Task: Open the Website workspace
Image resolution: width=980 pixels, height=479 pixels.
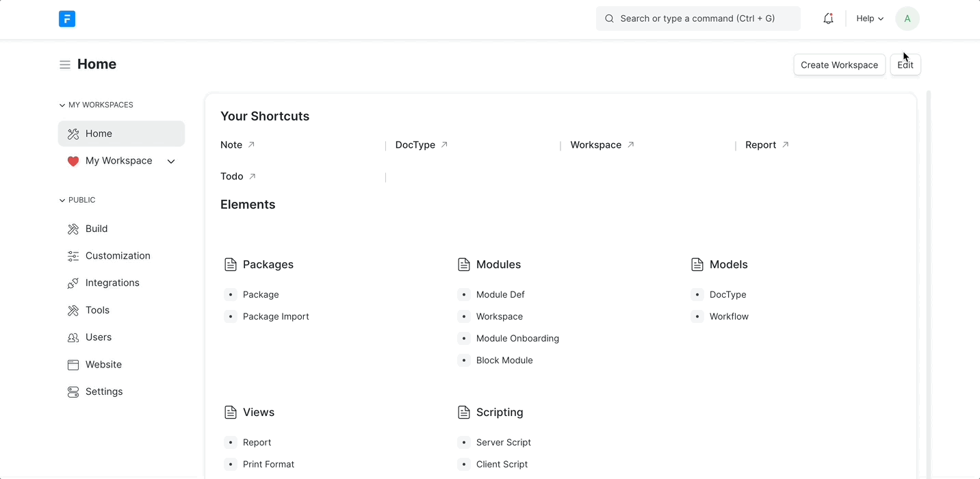Action: click(103, 365)
